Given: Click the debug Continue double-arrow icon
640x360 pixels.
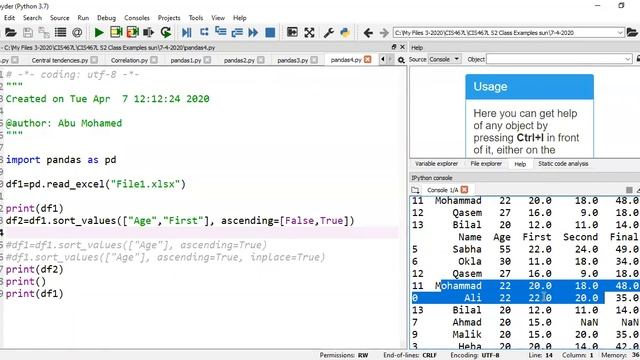Looking at the screenshot, I should click(253, 32).
